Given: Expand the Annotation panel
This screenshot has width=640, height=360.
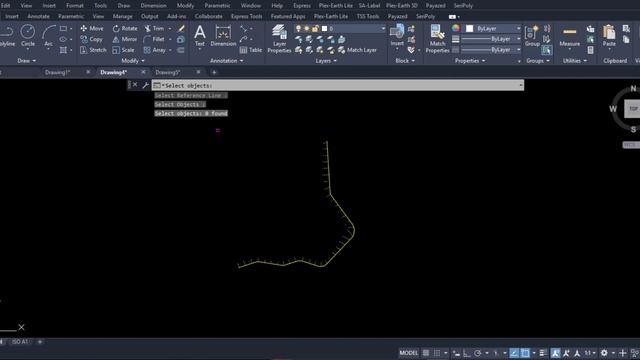Looking at the screenshot, I should pos(227,61).
